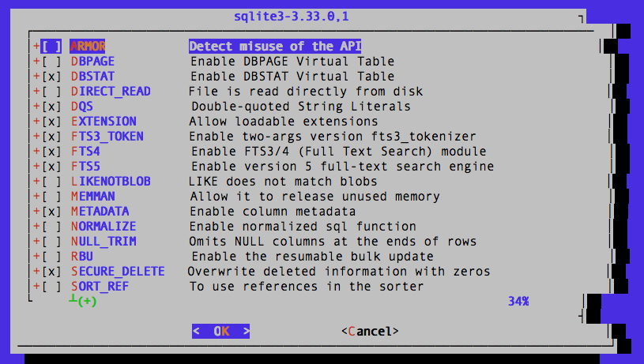Select the DIRECT_READ option name

(x=111, y=92)
